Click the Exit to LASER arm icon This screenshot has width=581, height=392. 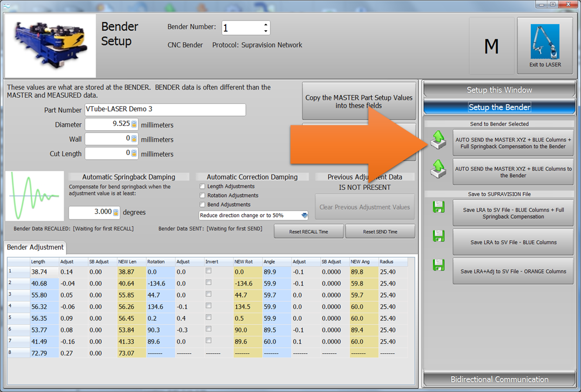pyautogui.click(x=544, y=42)
